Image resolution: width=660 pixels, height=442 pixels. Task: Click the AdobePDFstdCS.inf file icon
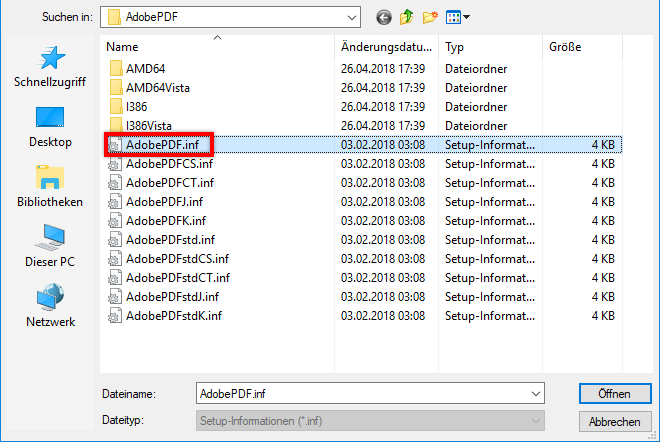tap(114, 258)
